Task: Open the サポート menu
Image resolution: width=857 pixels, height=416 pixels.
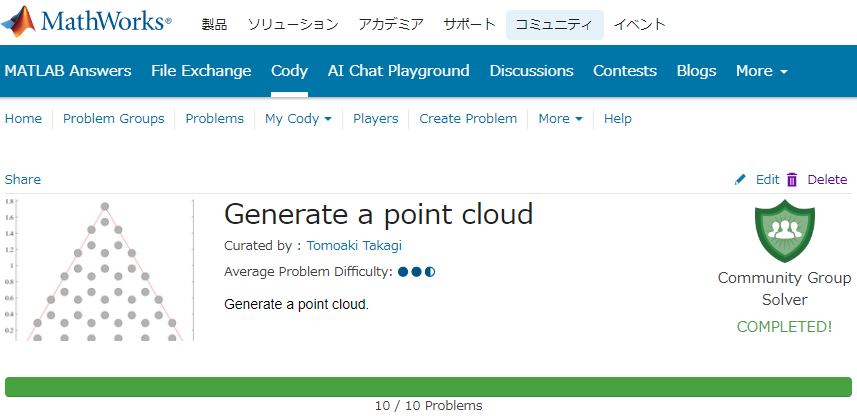Action: (469, 24)
